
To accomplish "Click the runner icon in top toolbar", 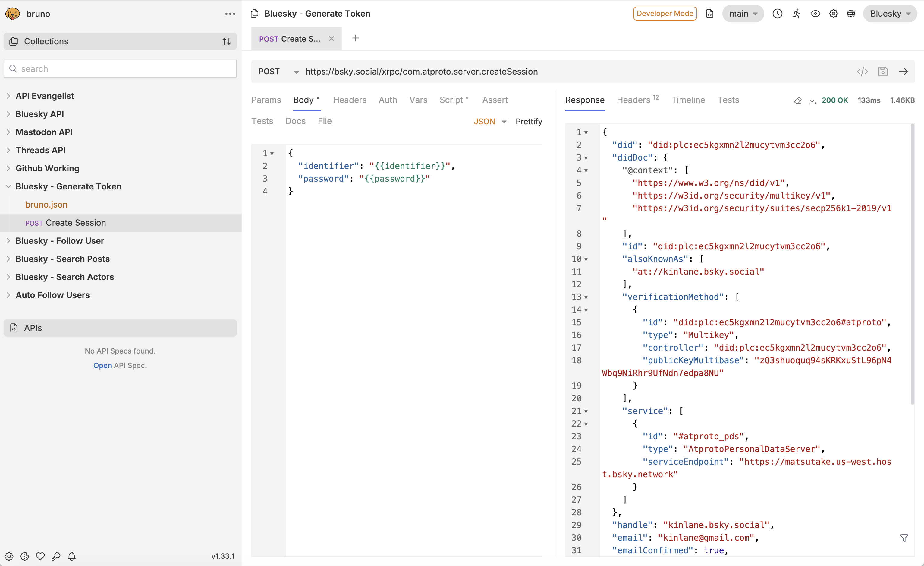I will tap(797, 14).
